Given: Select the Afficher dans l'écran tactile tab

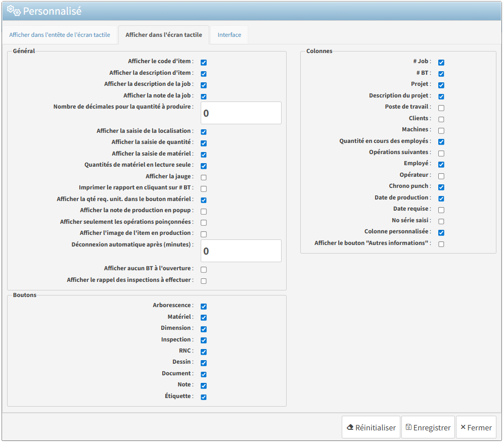Looking at the screenshot, I should pos(163,35).
